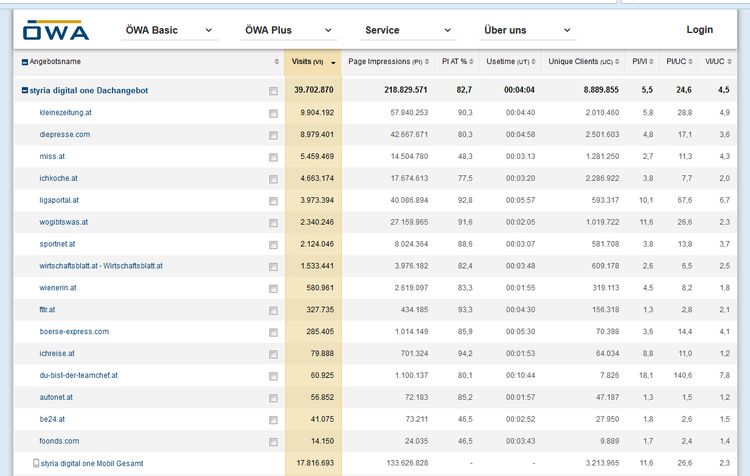Tick checkbox for wogibtswas.at

(273, 223)
